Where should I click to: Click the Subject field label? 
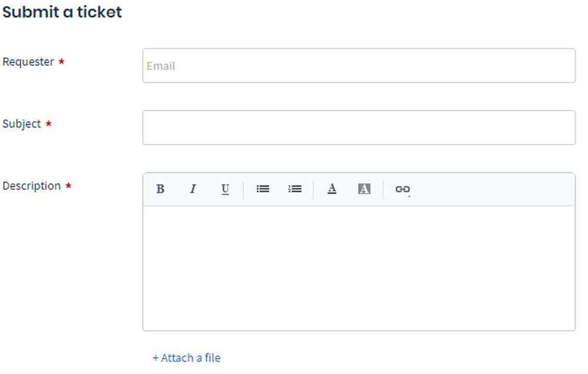[x=22, y=123]
